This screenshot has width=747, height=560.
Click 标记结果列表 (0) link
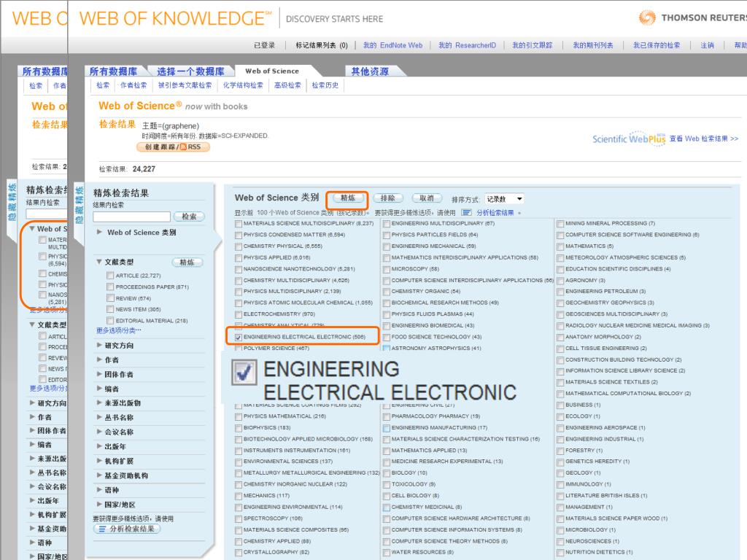click(322, 45)
